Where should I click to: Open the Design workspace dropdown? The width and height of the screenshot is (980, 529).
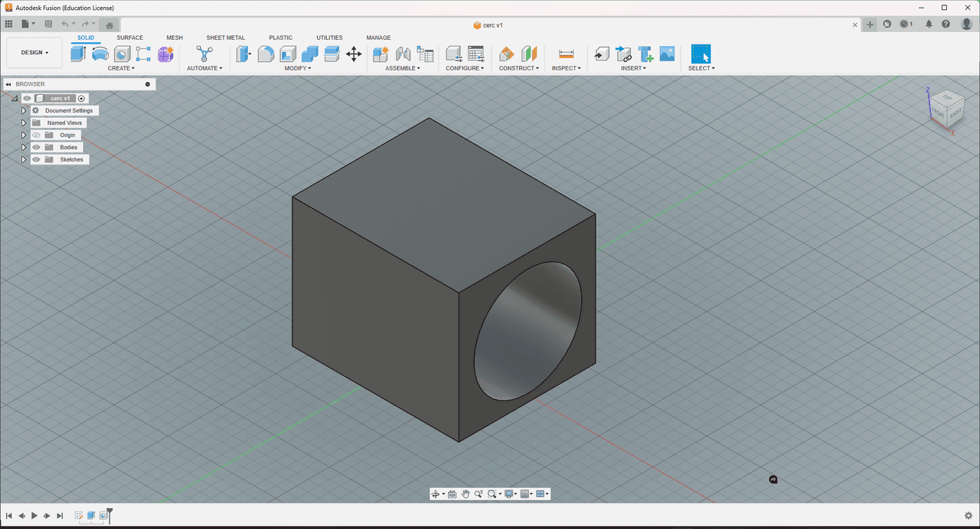[x=34, y=53]
